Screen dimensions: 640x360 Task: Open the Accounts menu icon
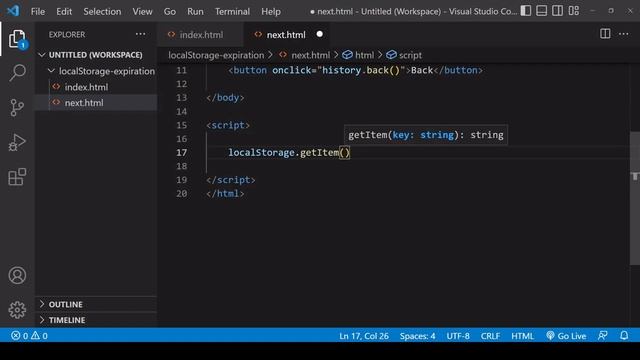click(17, 276)
